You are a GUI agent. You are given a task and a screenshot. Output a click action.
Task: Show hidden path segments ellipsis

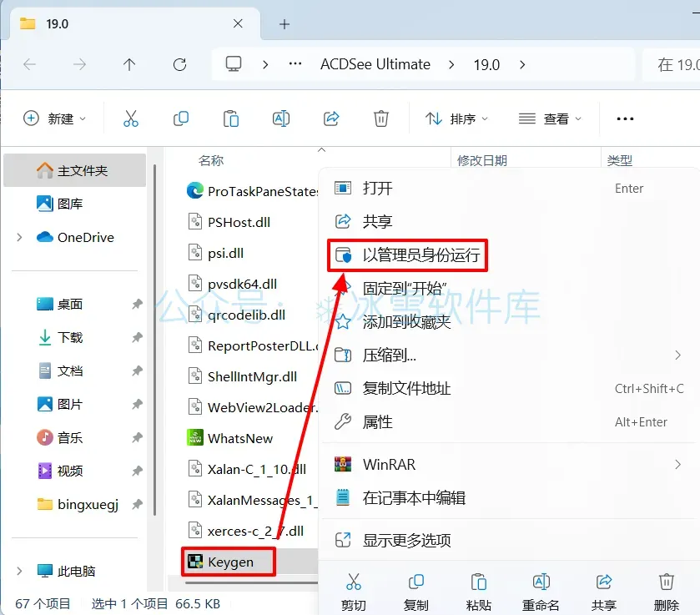(x=295, y=64)
